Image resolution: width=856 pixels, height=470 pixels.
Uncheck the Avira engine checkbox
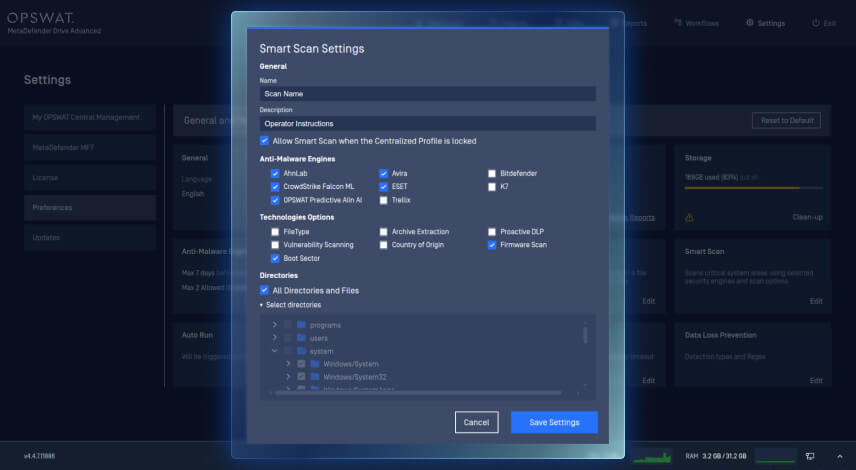tap(383, 174)
